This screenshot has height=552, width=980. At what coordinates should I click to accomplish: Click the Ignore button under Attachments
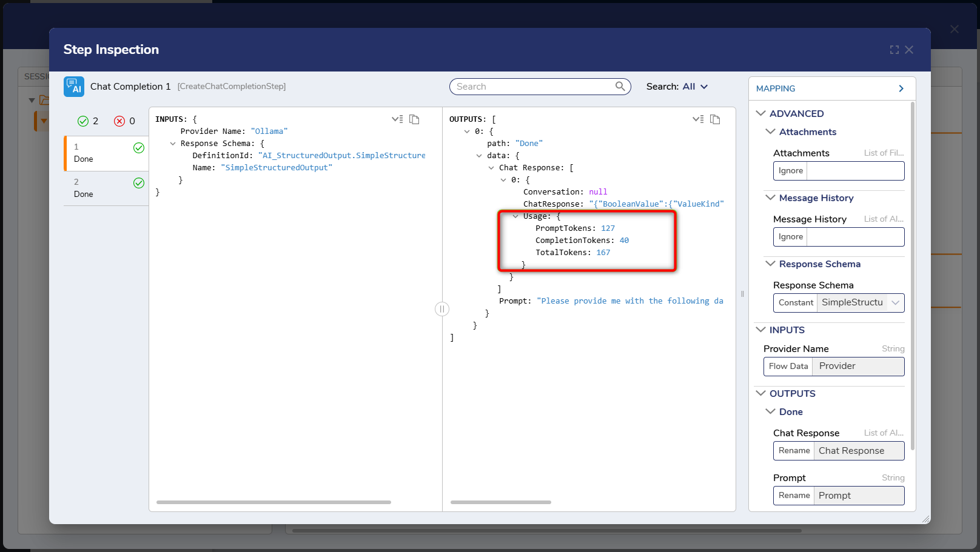[x=791, y=171]
